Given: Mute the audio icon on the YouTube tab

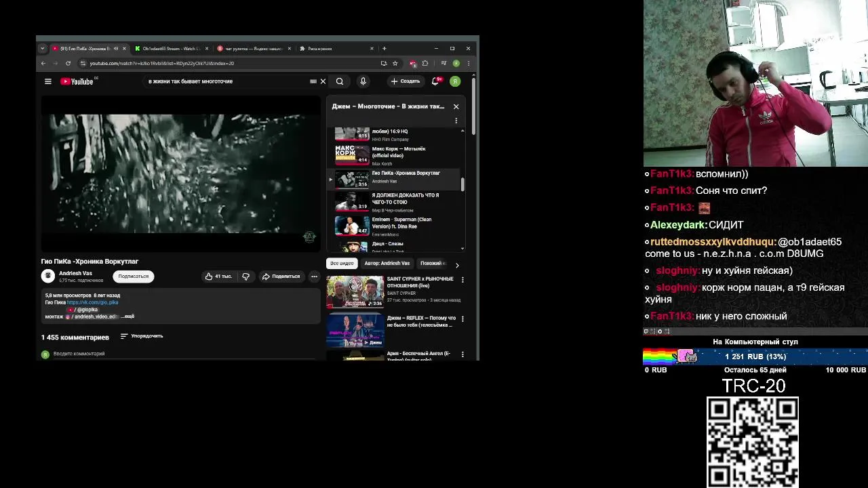Looking at the screenshot, I should click(116, 49).
